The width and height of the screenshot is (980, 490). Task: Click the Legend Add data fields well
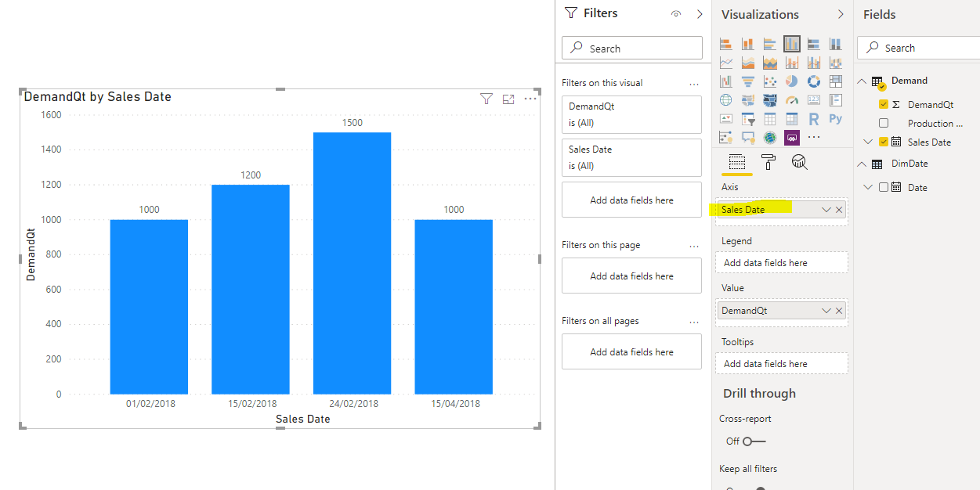pyautogui.click(x=782, y=263)
